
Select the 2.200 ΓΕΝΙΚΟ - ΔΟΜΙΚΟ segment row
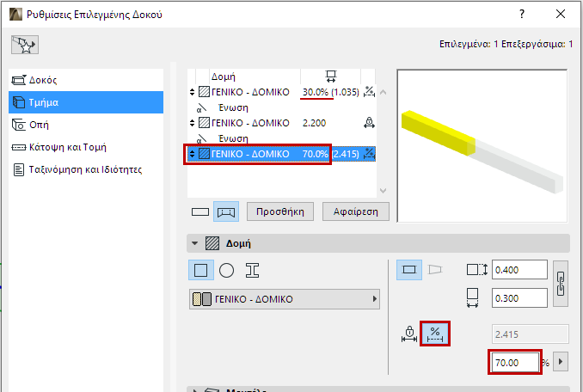282,123
